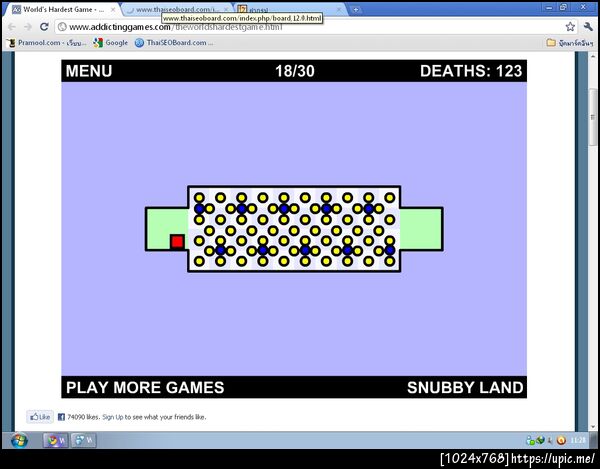600x469 pixels.
Task: Click the browser Forward arrow
Action: (28, 27)
